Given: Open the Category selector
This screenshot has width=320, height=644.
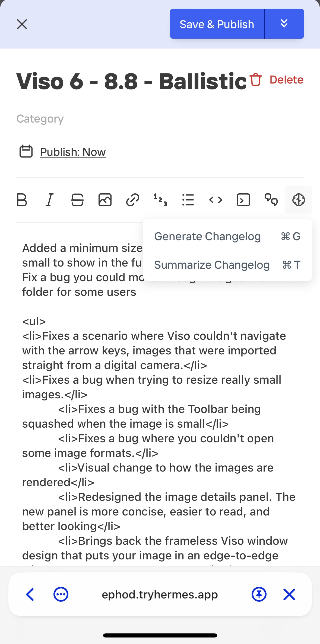Looking at the screenshot, I should click(x=40, y=119).
